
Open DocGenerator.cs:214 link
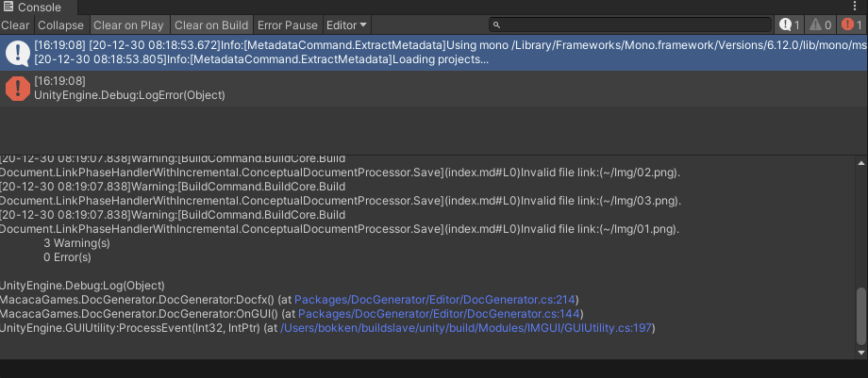tap(436, 300)
